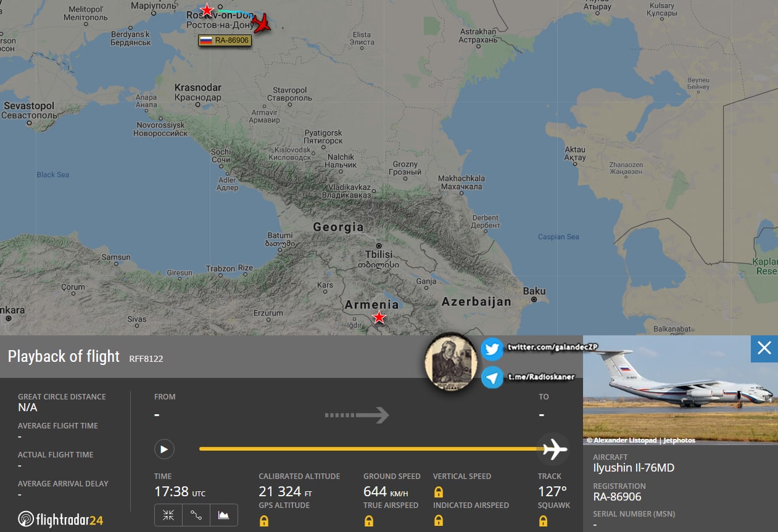Click the RA-86906 registration text
The height and width of the screenshot is (532, 778).
coord(617,497)
